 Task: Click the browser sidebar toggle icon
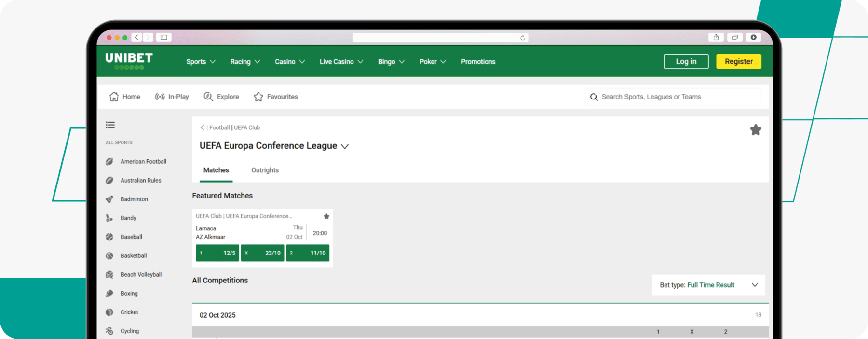pos(164,37)
